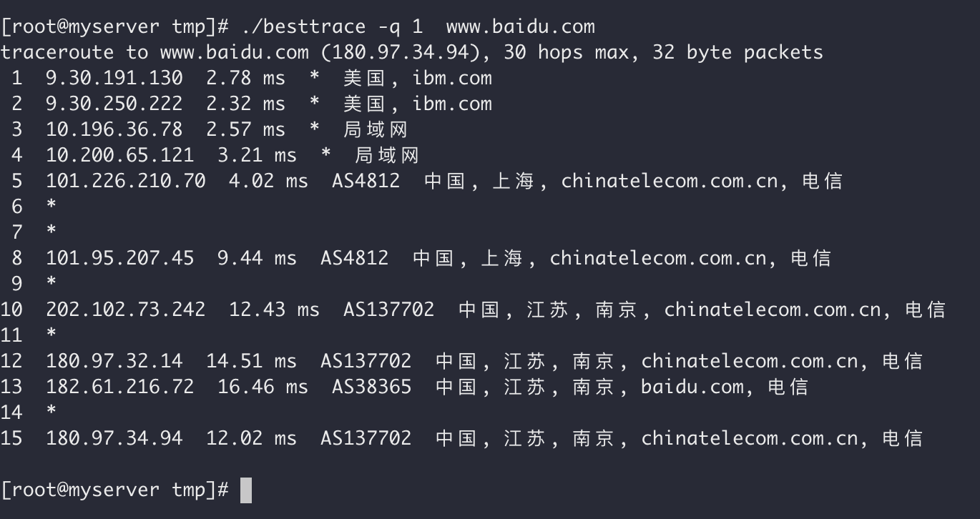This screenshot has height=519, width=980.
Task: Click the terminal cursor block at prompt
Action: (x=245, y=490)
